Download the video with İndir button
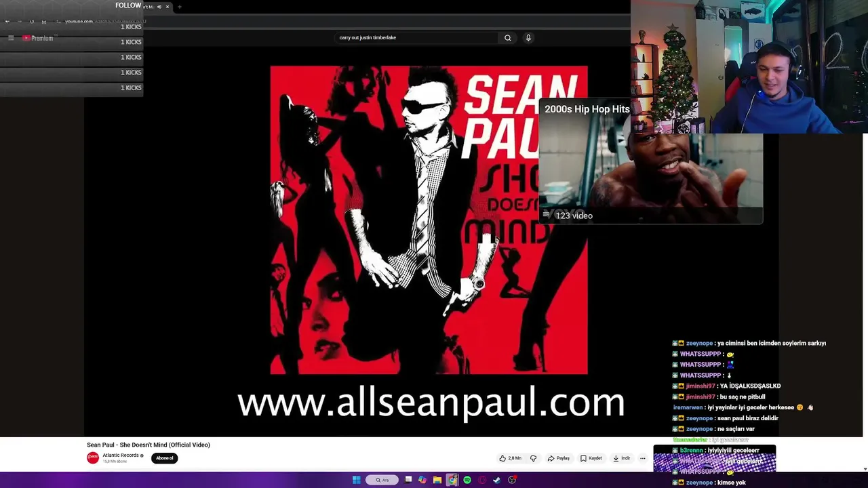Viewport: 868px width, 488px height. click(622, 458)
